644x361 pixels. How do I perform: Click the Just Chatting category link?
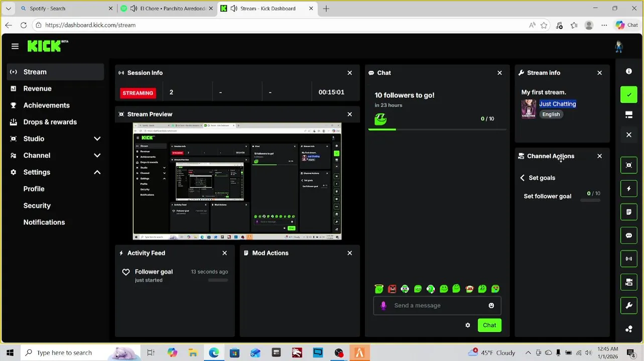[x=557, y=104]
